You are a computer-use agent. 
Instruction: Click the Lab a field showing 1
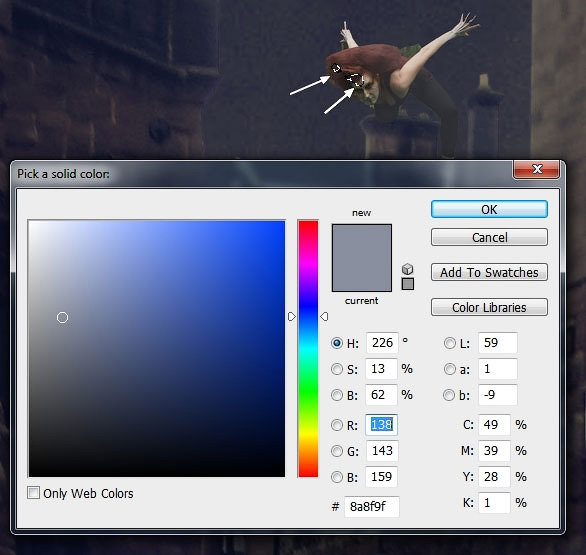click(498, 369)
